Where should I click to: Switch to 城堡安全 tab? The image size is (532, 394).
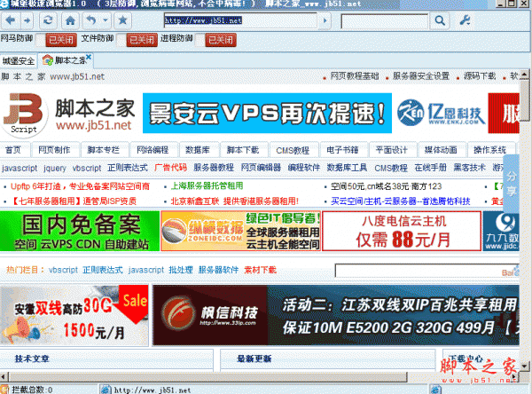click(19, 61)
